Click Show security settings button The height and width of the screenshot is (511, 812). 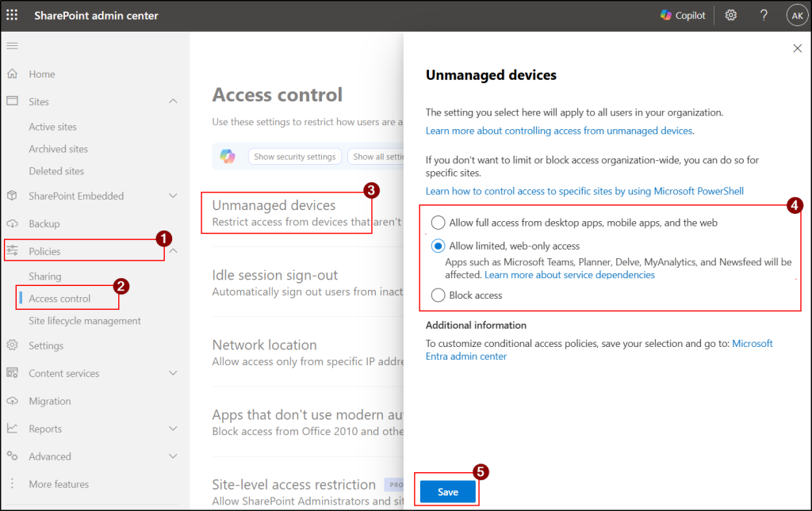click(295, 157)
